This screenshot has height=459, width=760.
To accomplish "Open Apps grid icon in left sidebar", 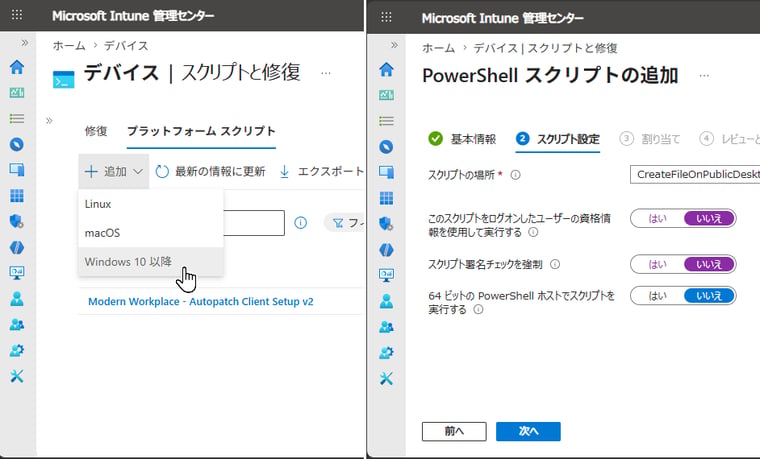I will (17, 196).
